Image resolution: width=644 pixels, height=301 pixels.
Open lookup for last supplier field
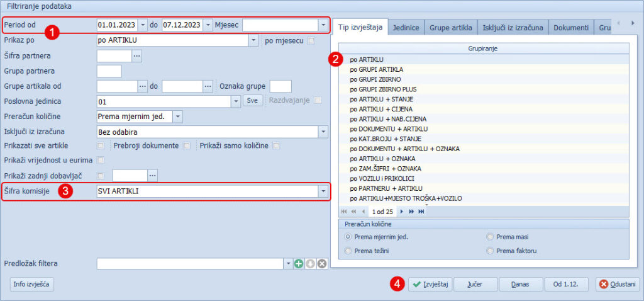point(152,175)
